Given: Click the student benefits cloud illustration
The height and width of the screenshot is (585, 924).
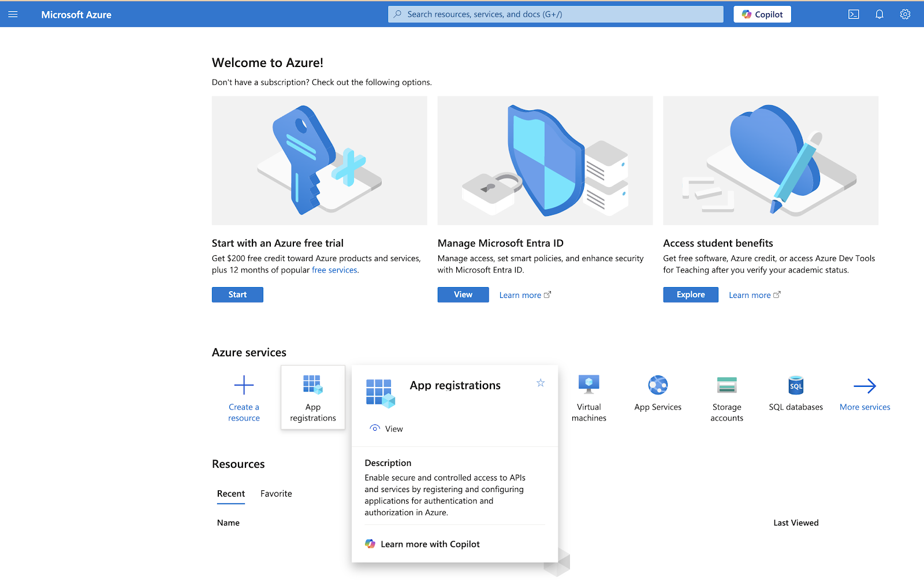Looking at the screenshot, I should click(770, 161).
